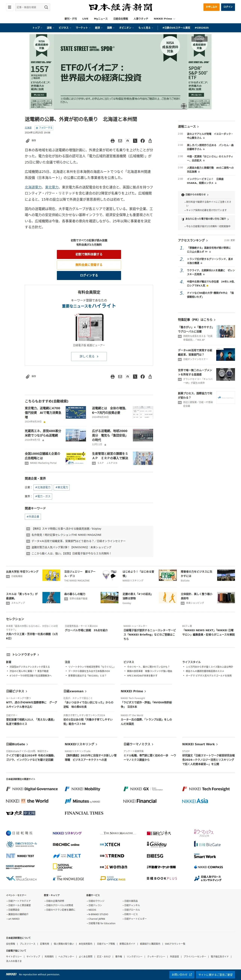Click share-export icon under the article date
This screenshot has width=241, height=980.
(150, 141)
